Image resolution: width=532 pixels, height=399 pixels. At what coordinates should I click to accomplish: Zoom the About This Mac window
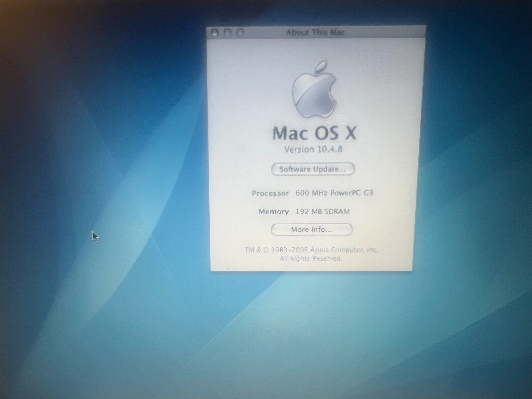click(x=240, y=33)
